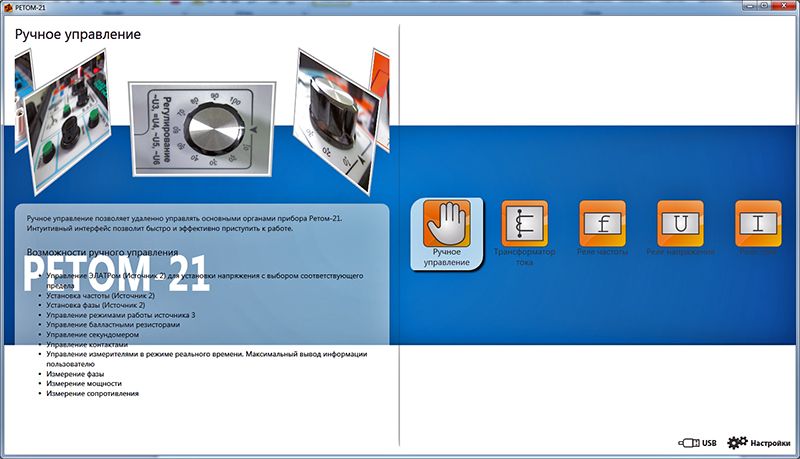Click the Установка частоты (Источник 2) item
Image resolution: width=800 pixels, height=459 pixels.
point(101,295)
